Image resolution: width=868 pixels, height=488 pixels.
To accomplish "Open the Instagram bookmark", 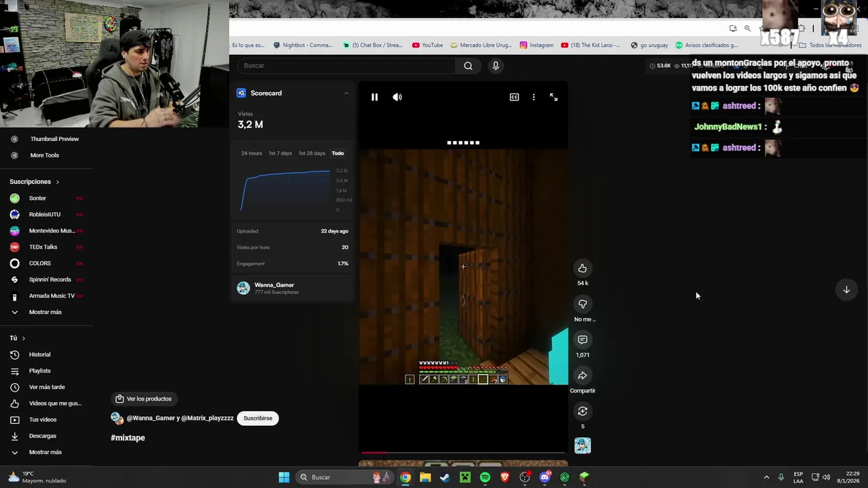I will (x=536, y=45).
